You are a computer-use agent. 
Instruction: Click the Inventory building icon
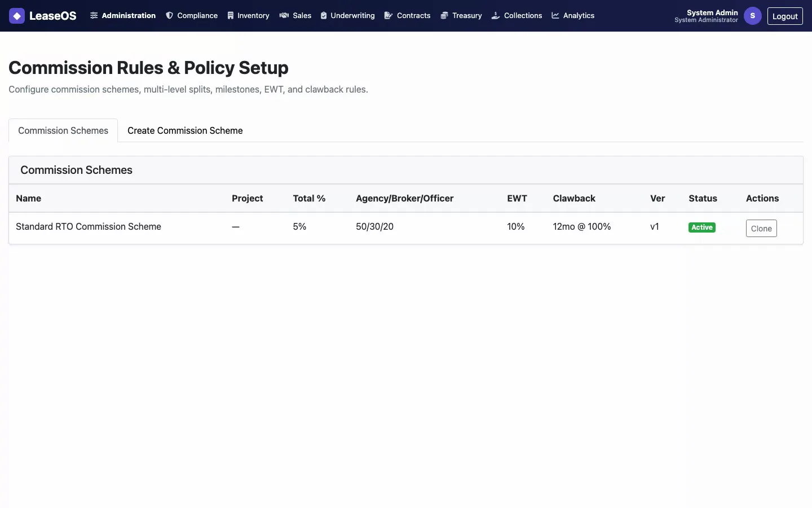click(x=231, y=16)
